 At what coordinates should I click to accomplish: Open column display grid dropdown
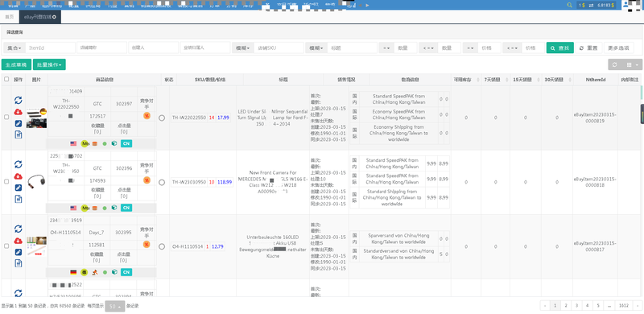[632, 64]
